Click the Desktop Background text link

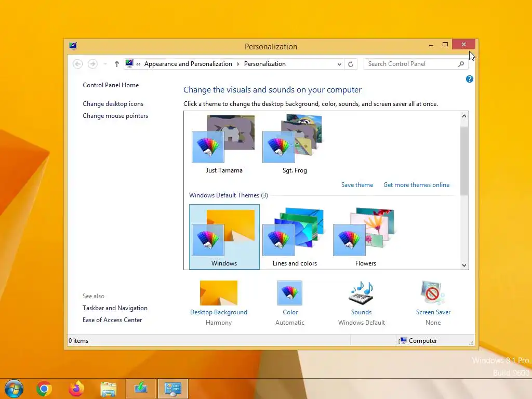pos(219,312)
